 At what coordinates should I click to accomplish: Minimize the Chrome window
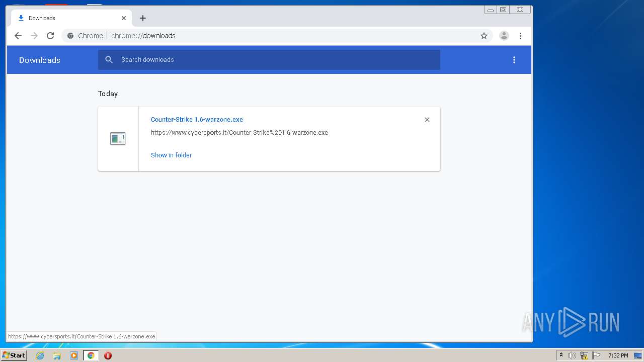[491, 10]
